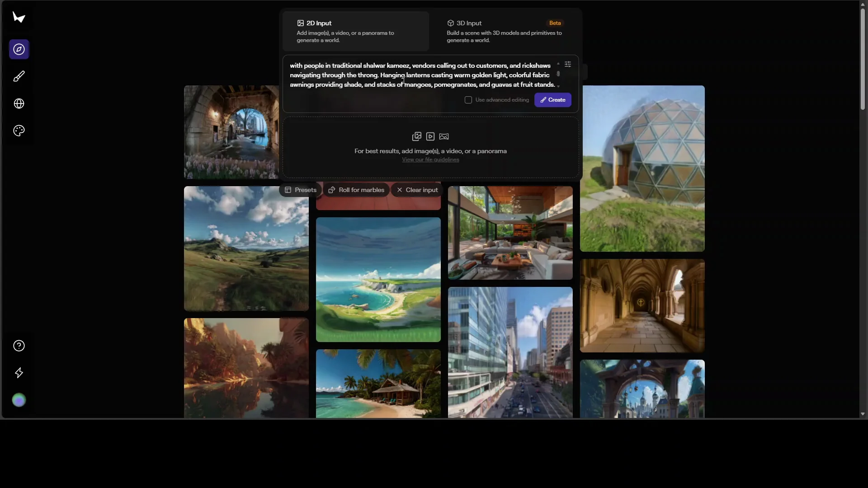Screen dimensions: 868x488
Task: Expand the prompt with the down chevron
Action: [x=558, y=86]
